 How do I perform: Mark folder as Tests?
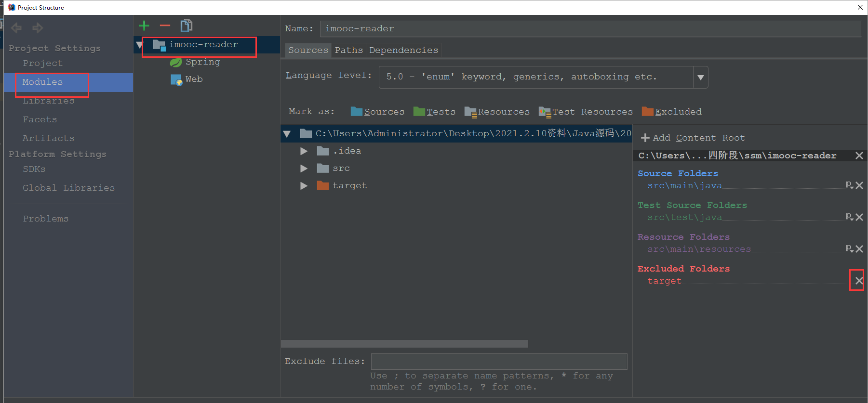coord(434,112)
